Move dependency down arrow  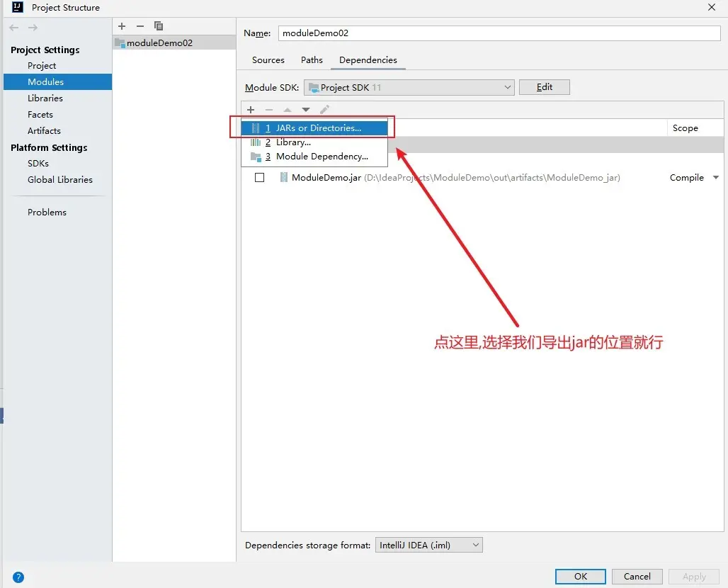point(305,110)
